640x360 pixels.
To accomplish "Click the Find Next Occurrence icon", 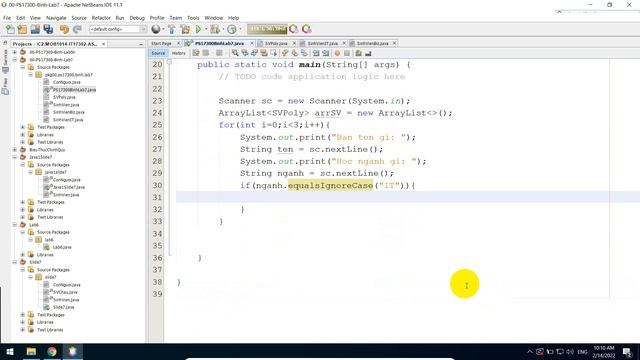I will [x=254, y=53].
